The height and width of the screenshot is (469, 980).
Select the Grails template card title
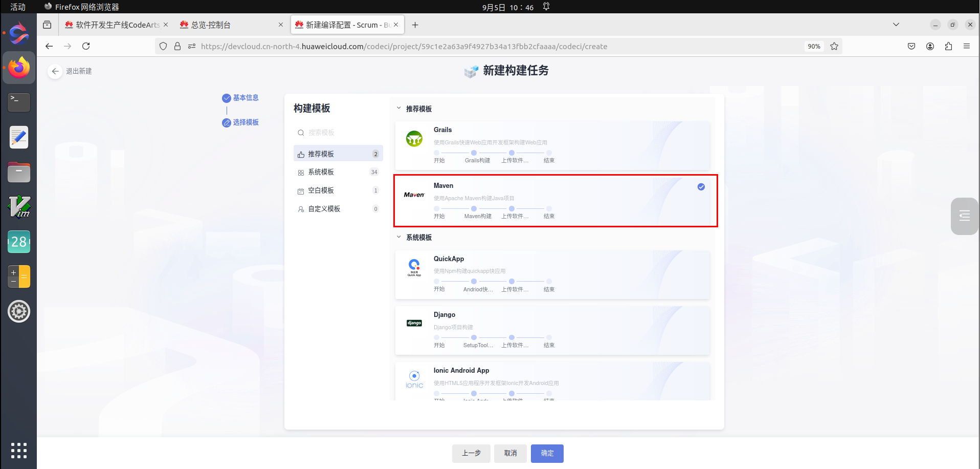point(443,130)
